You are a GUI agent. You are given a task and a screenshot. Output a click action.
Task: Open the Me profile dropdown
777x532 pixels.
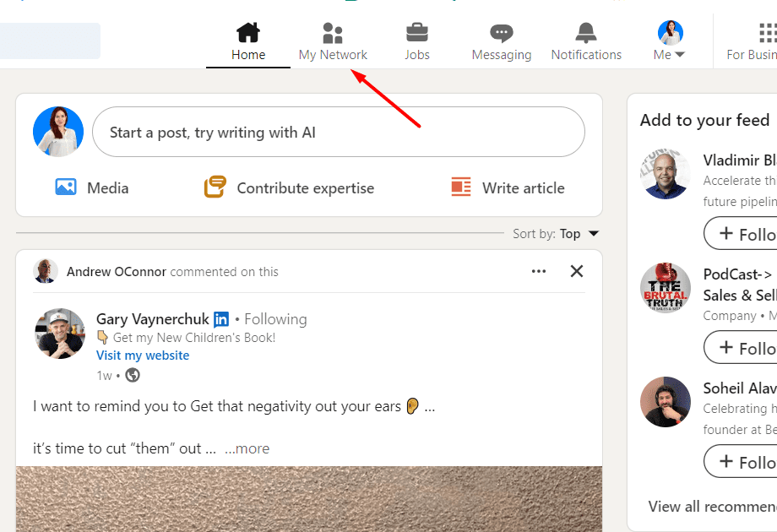coord(669,38)
